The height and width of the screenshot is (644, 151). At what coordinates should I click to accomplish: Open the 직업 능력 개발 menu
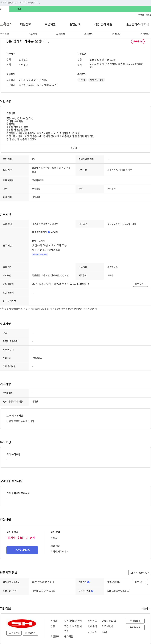(103, 24)
